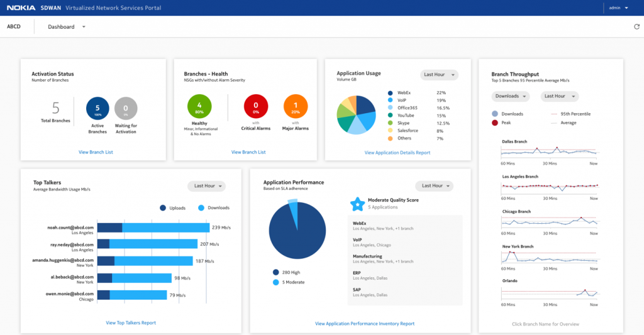Toggle 95th Percentile legend entry
Screen dimensions: 644x335
tap(570, 114)
